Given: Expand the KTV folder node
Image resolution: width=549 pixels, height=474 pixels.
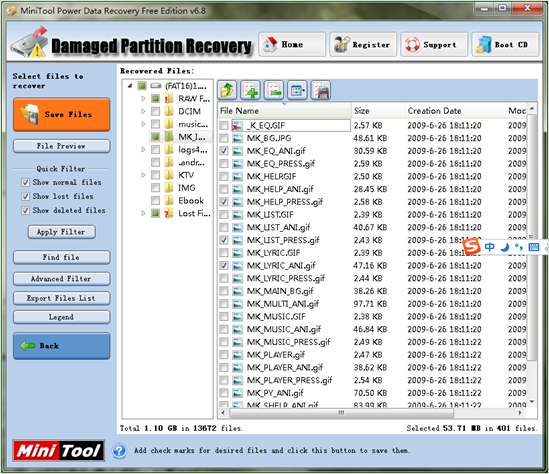Looking at the screenshot, I should pos(143,175).
